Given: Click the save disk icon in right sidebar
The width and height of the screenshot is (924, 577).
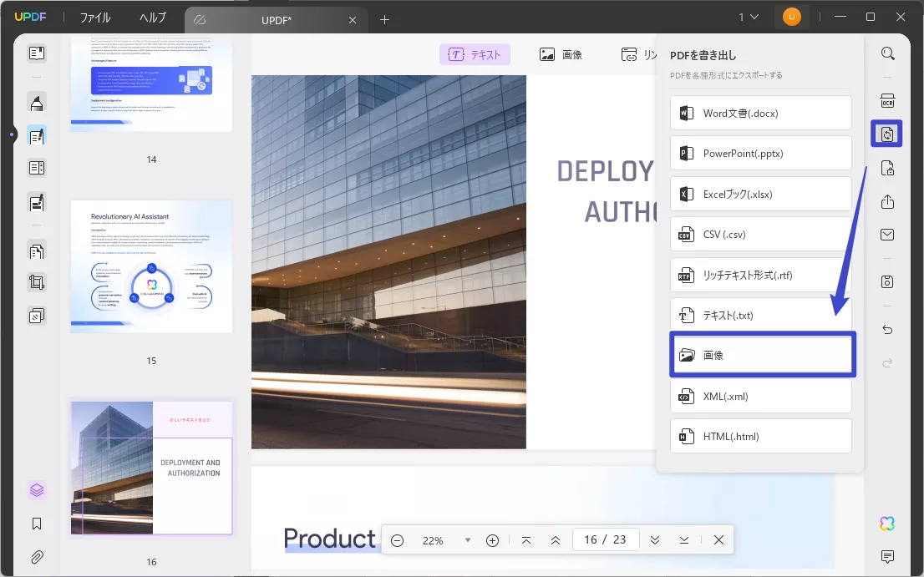Looking at the screenshot, I should (x=887, y=282).
